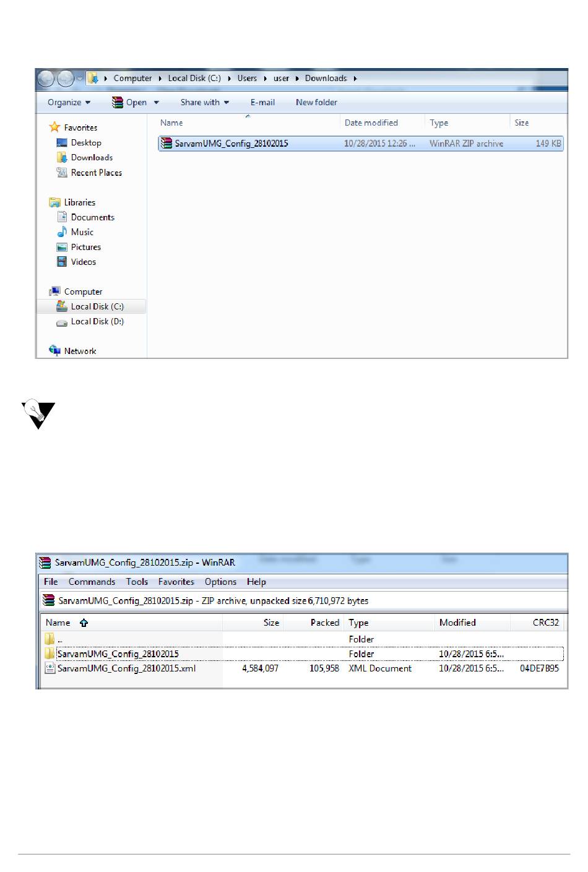
Task: Click the Music note icon in Libraries
Action: tap(62, 231)
